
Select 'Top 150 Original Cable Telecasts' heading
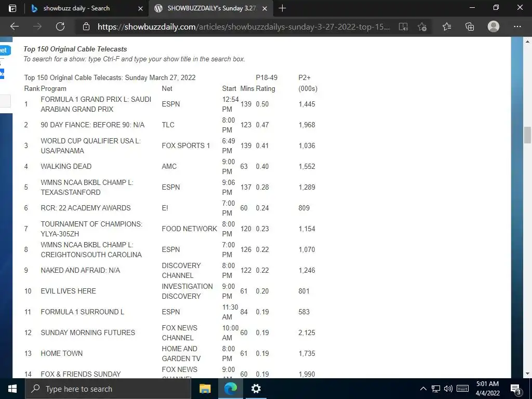point(75,49)
